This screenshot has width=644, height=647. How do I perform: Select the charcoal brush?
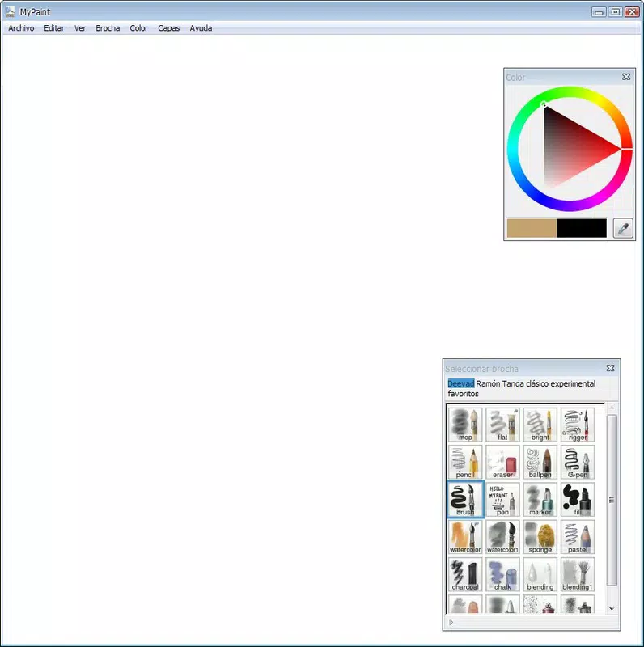(x=465, y=574)
